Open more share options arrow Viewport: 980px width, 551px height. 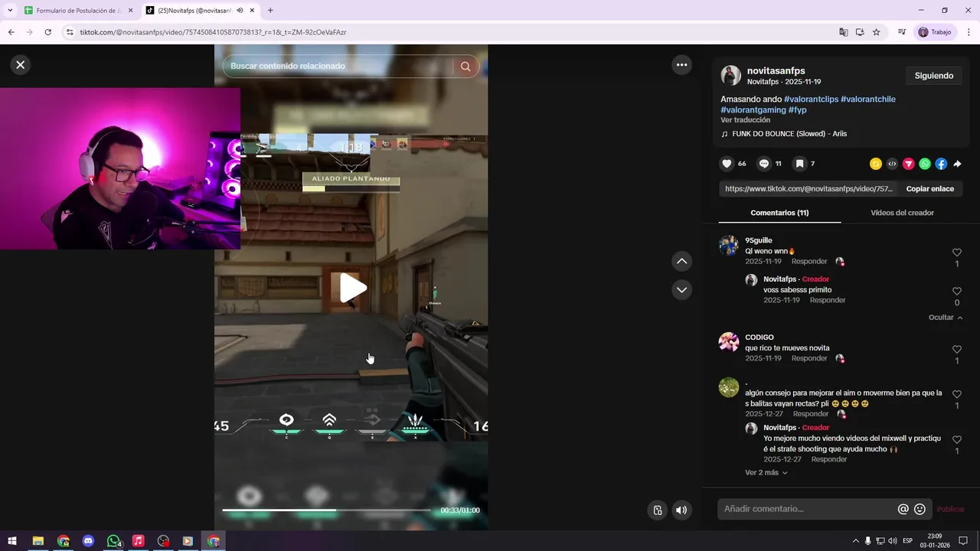(957, 164)
